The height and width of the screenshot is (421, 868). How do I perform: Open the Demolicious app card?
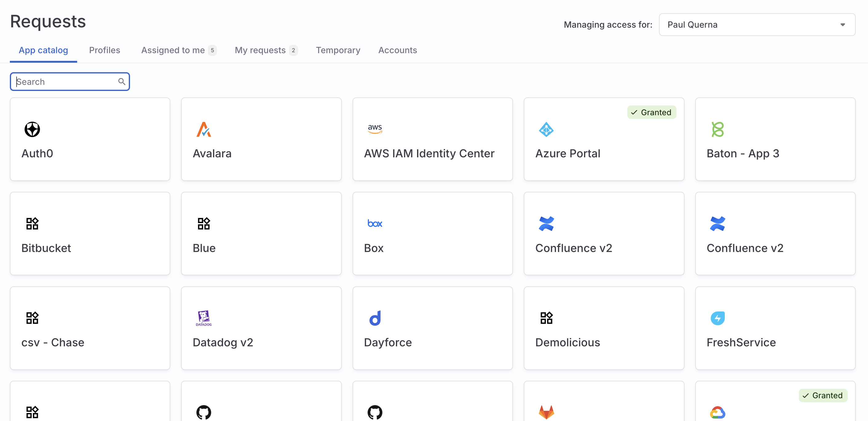pos(603,328)
